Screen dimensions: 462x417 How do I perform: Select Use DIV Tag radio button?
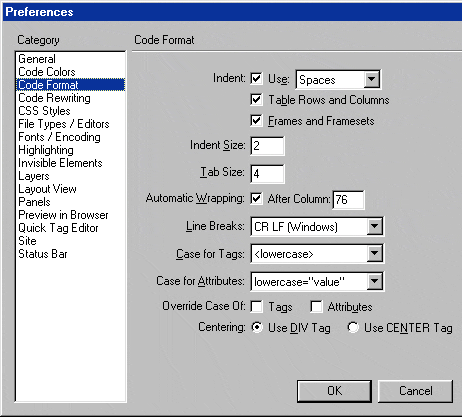tap(257, 327)
